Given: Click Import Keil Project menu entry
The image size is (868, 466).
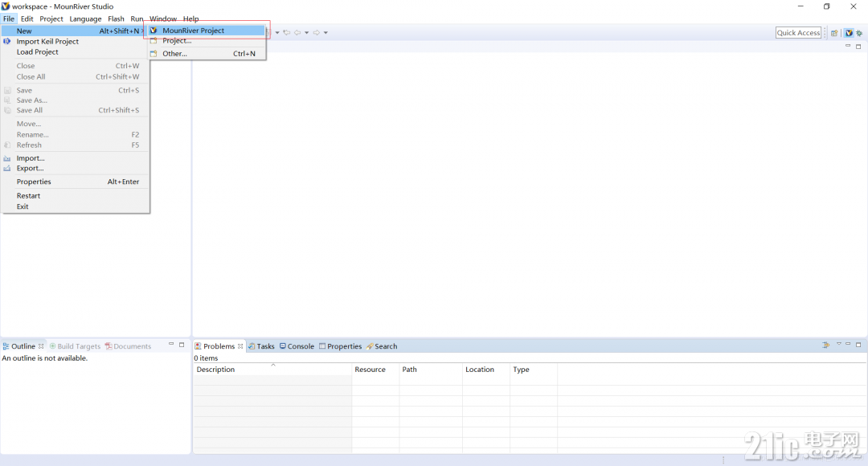Looking at the screenshot, I should [x=75, y=42].
